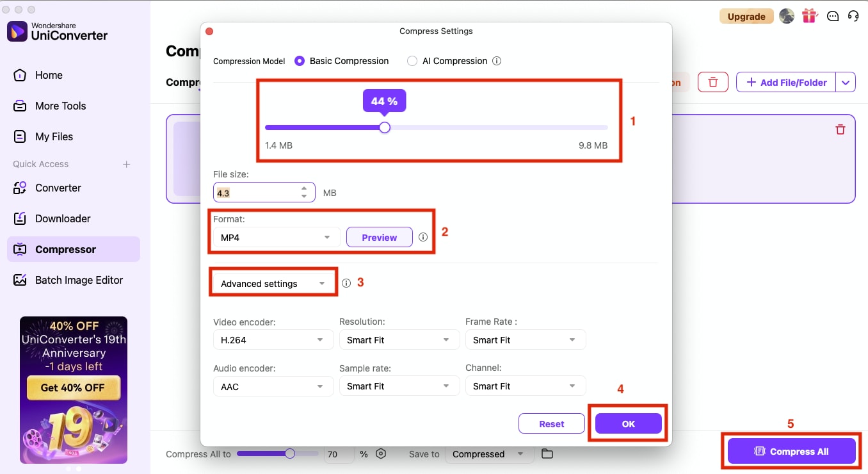Select the AI Compression radio button
This screenshot has height=474, width=868.
point(412,61)
